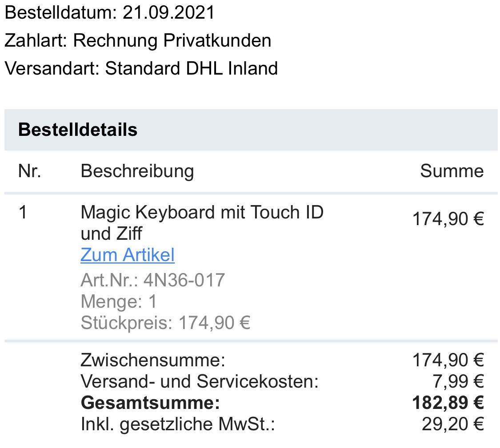The image size is (500, 448).
Task: Click the Stückpreis unit price line
Action: tap(165, 323)
